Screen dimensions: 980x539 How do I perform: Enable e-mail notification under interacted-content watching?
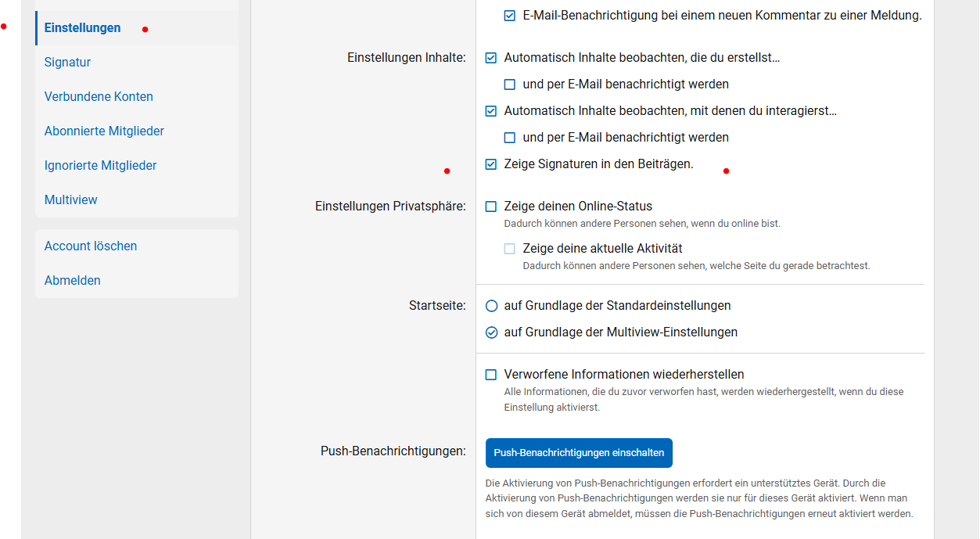(510, 138)
